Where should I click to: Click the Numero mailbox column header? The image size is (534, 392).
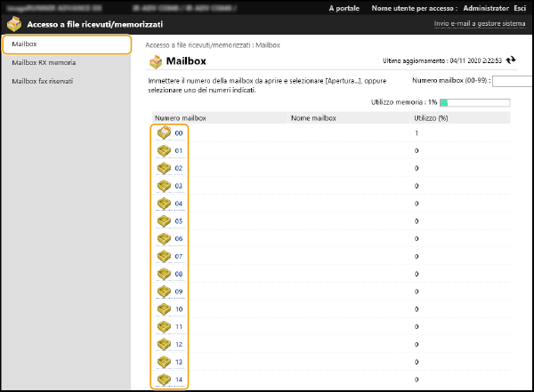point(181,117)
